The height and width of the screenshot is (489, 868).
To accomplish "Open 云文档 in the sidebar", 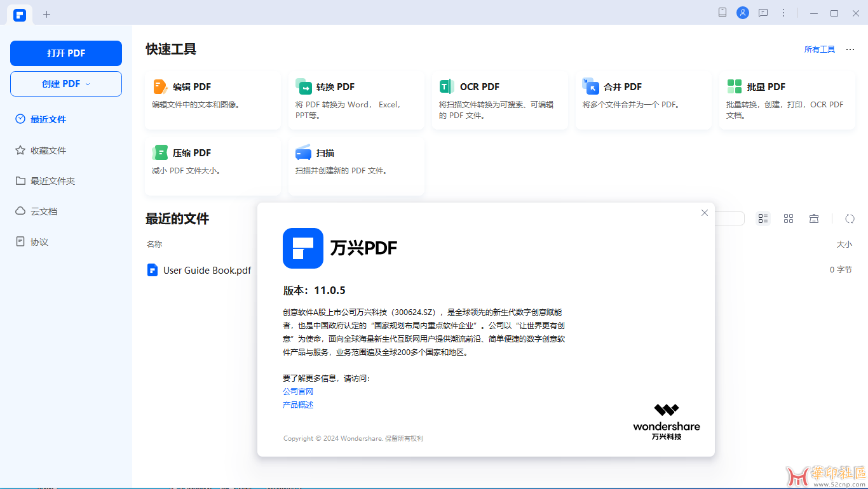I will (x=44, y=211).
